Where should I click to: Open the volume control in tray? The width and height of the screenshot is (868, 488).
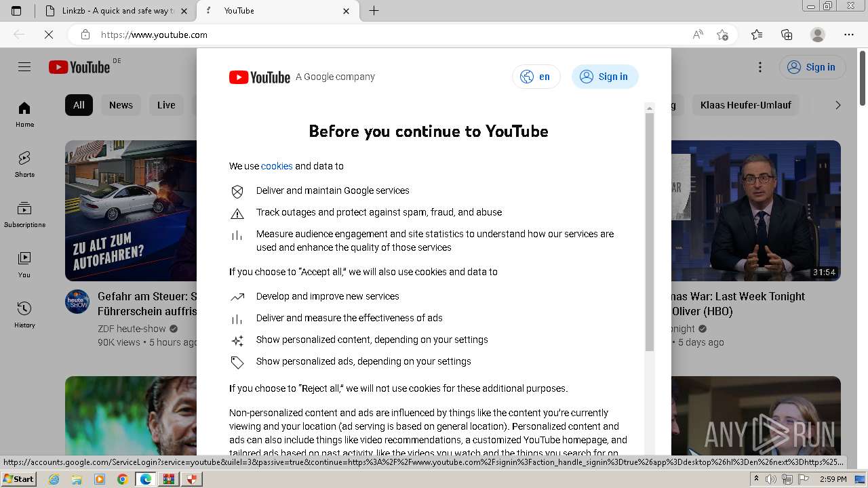point(770,479)
